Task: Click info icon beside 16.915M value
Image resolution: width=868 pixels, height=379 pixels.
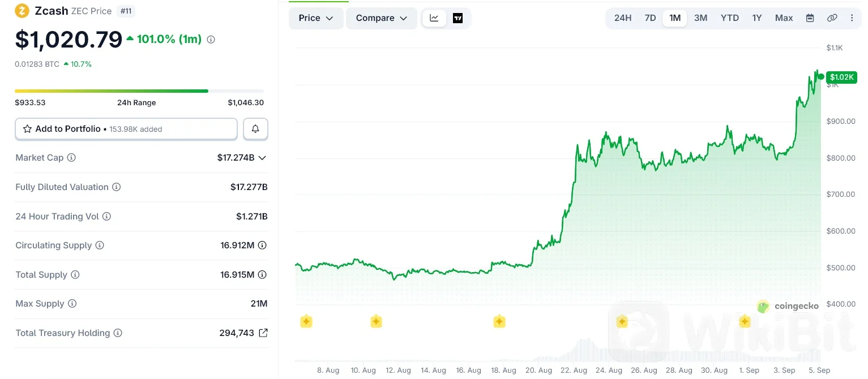Action: tap(262, 275)
